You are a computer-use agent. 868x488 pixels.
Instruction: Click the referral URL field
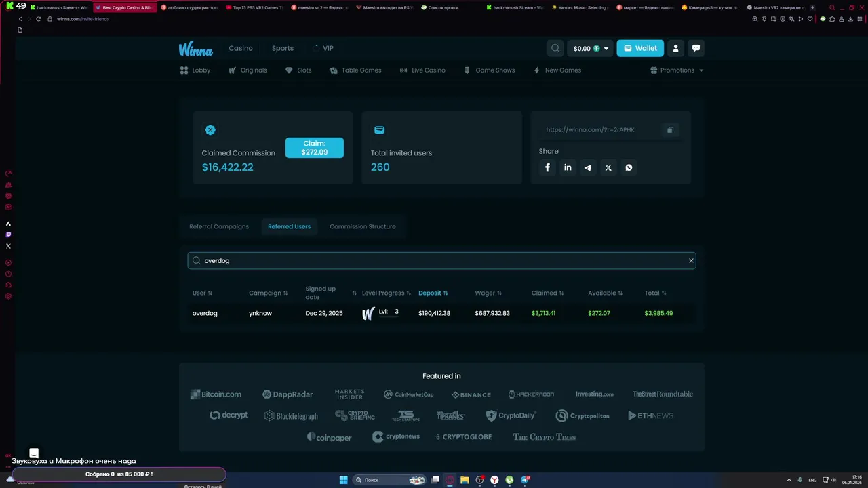click(x=602, y=130)
